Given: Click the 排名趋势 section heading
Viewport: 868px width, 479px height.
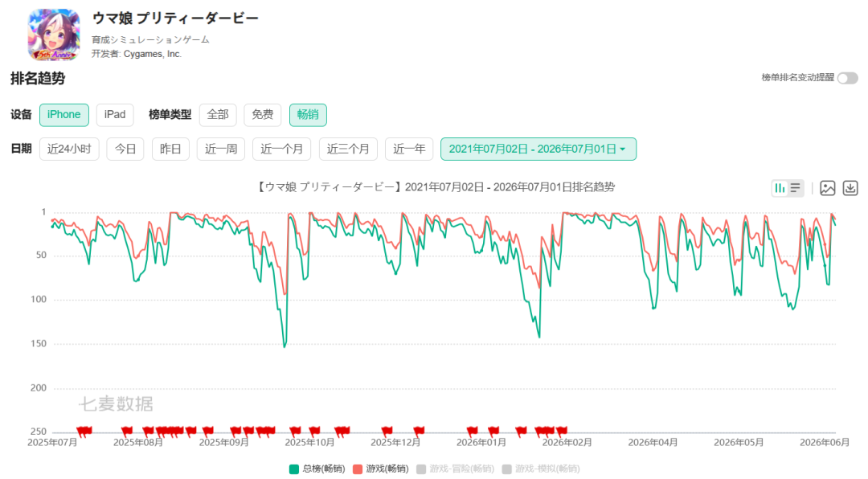Looking at the screenshot, I should point(38,78).
